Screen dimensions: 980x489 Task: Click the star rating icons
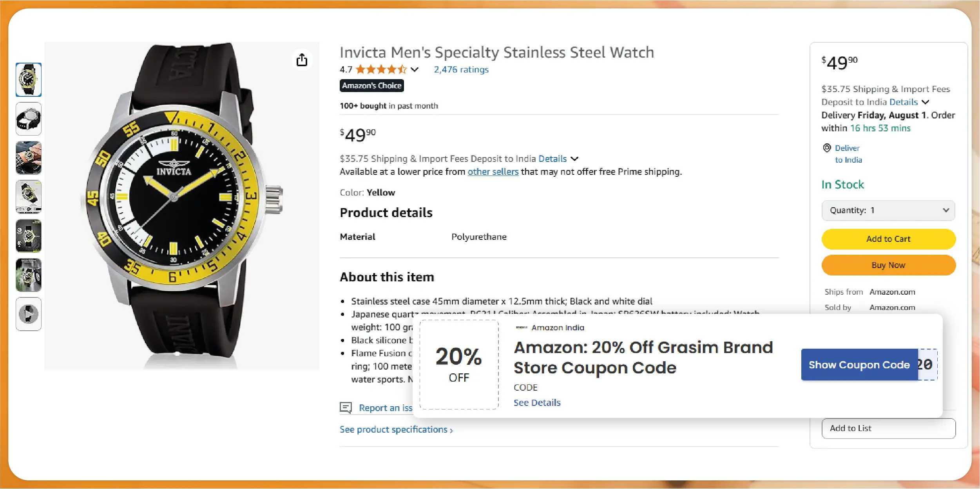(x=381, y=70)
